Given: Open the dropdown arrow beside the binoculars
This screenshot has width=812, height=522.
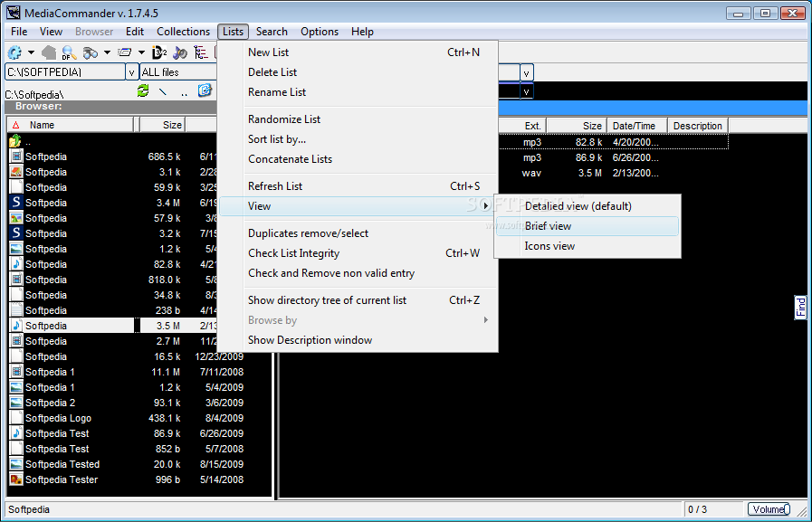Looking at the screenshot, I should tap(107, 52).
